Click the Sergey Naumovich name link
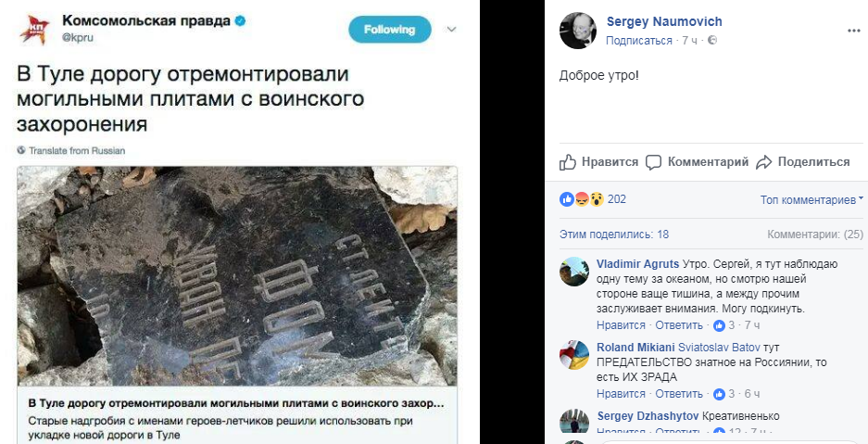 (664, 21)
